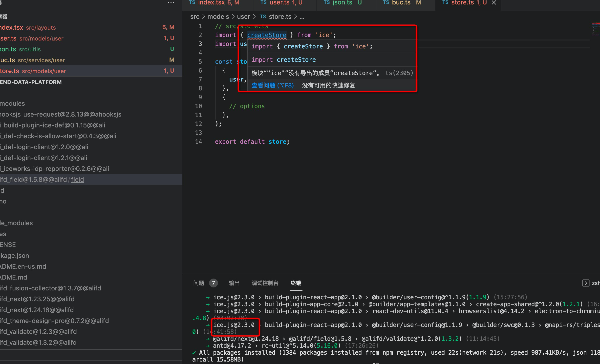Select buc.ts src/services/user in open editors
This screenshot has width=600, height=364.
coord(91,60)
